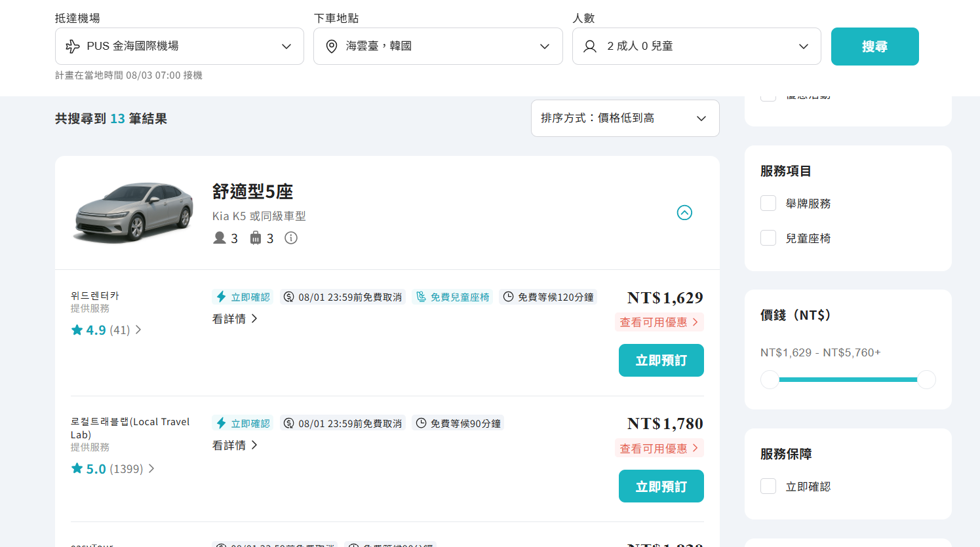Image resolution: width=980 pixels, height=547 pixels.
Task: Check the 兒童座椅 filter
Action: pyautogui.click(x=768, y=238)
